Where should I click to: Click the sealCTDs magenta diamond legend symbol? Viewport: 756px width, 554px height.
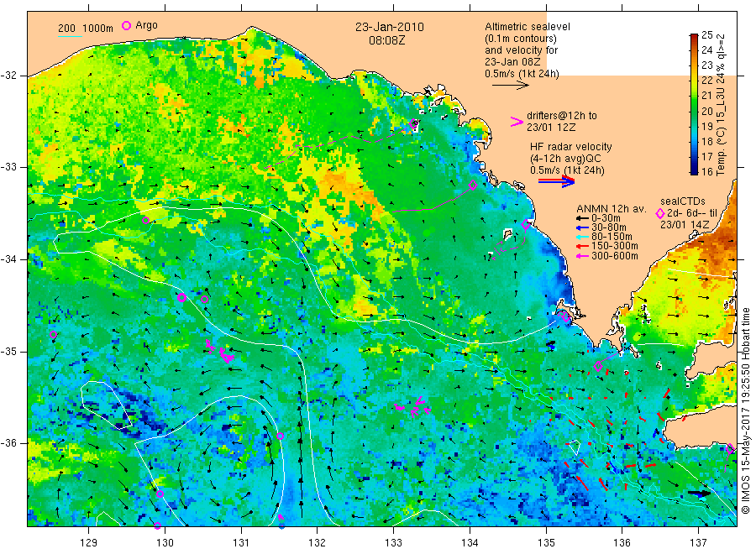[x=660, y=213]
